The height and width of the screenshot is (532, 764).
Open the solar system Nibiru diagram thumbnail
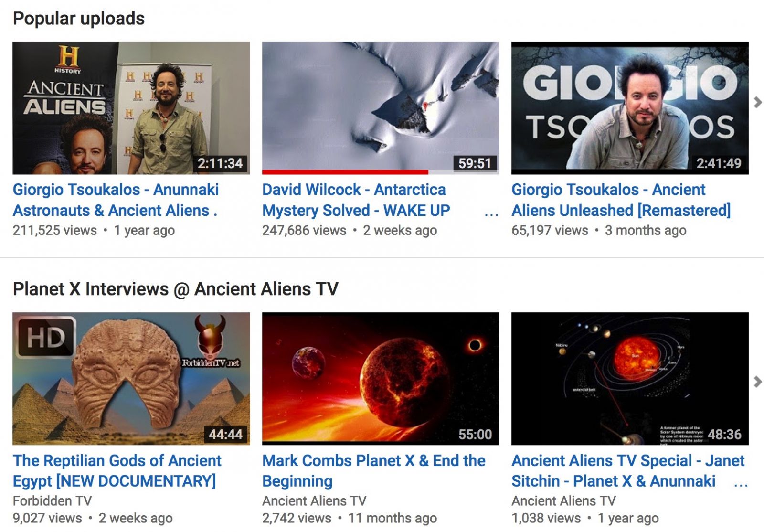[x=630, y=379]
